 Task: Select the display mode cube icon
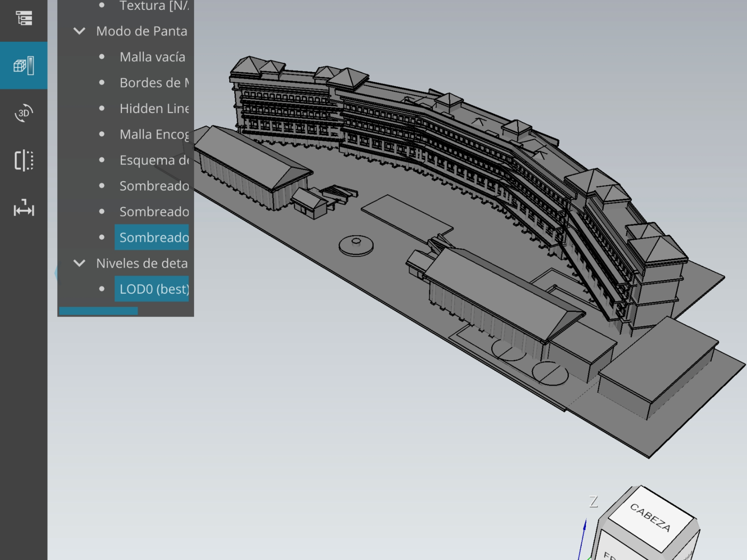coord(24,65)
